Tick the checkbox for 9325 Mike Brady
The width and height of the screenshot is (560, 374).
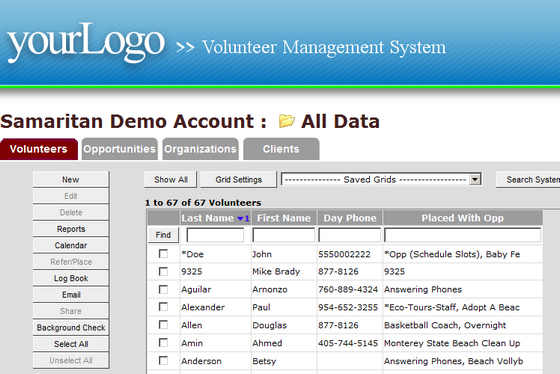pyautogui.click(x=163, y=271)
